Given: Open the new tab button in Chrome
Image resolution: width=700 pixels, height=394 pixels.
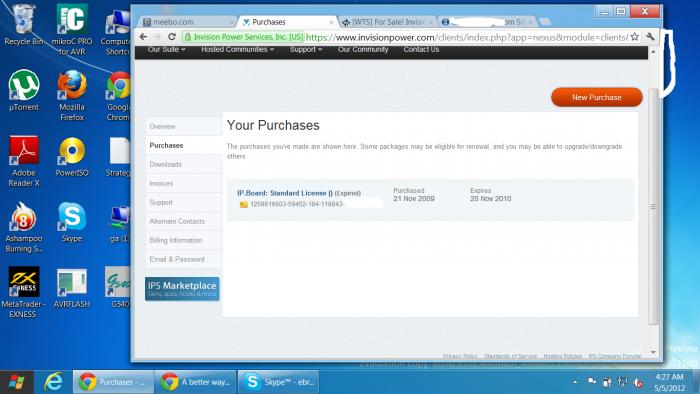Looking at the screenshot, I should point(544,21).
